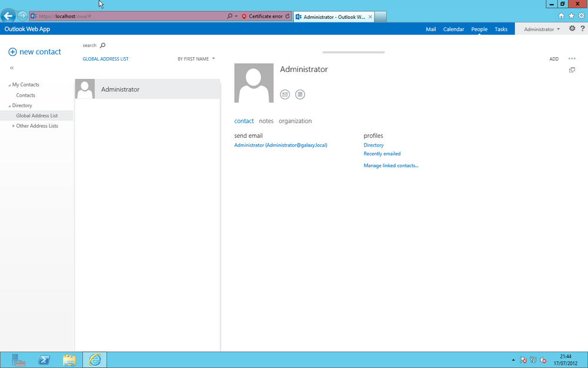Select Administrator in the contact list

point(148,89)
